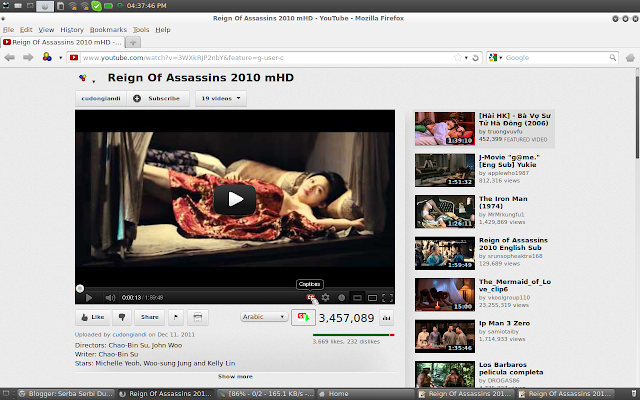Go back with the browser back arrow

click(x=10, y=58)
